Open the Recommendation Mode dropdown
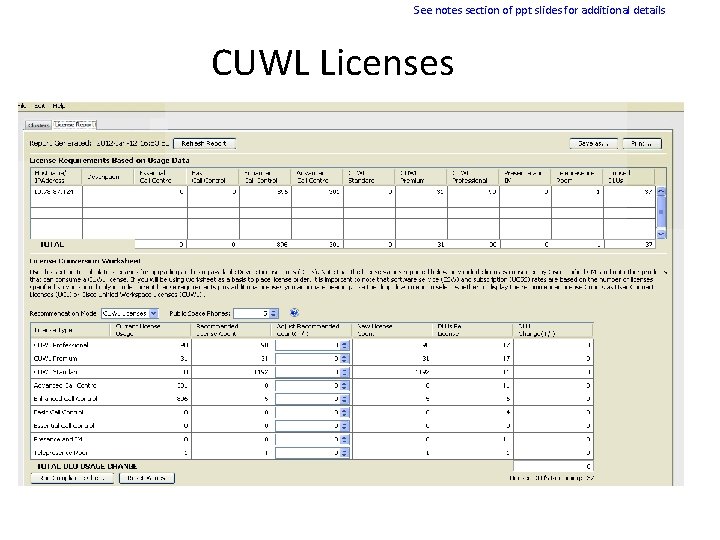The height and width of the screenshot is (540, 720). pyautogui.click(x=130, y=314)
